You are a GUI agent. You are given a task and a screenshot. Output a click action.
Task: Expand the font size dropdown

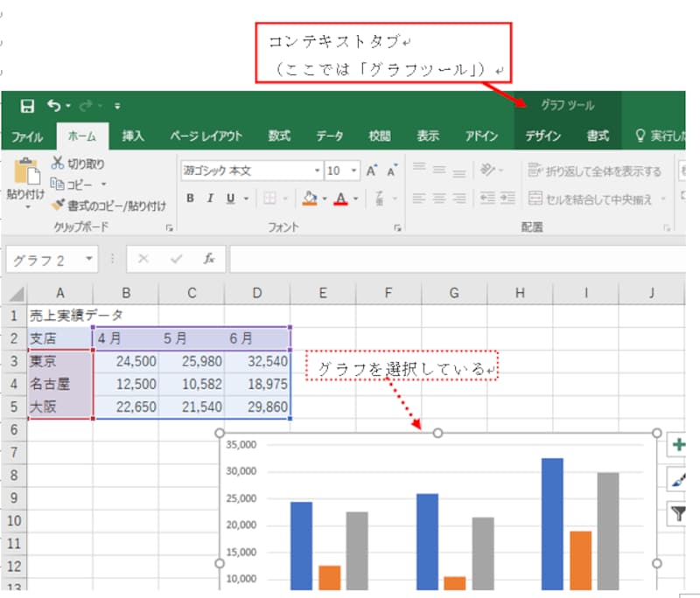(354, 170)
